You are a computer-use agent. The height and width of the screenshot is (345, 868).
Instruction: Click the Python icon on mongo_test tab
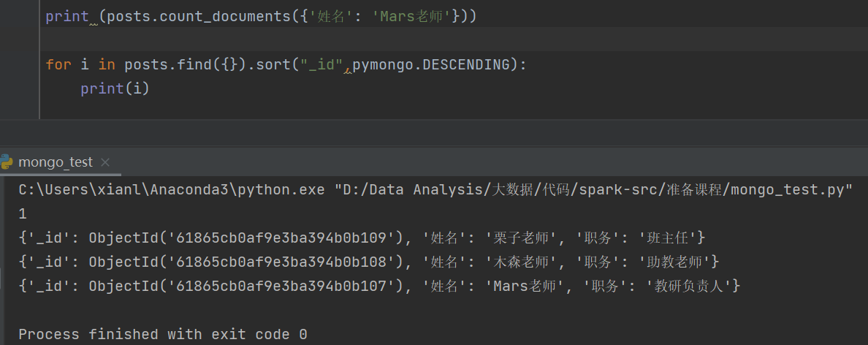(x=6, y=162)
